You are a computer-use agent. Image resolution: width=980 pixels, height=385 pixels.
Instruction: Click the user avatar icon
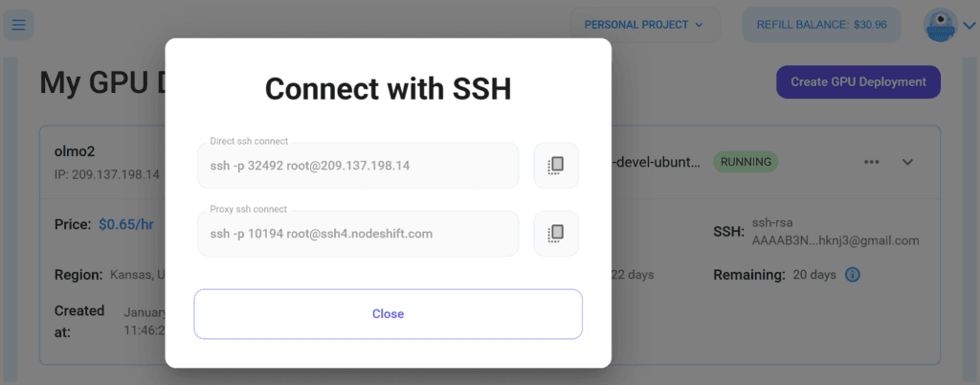pos(940,25)
